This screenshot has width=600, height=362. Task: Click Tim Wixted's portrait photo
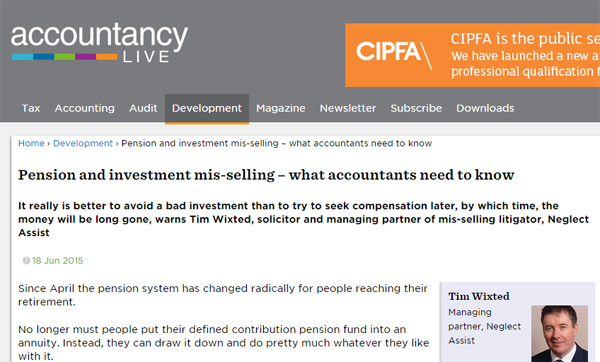tap(559, 333)
